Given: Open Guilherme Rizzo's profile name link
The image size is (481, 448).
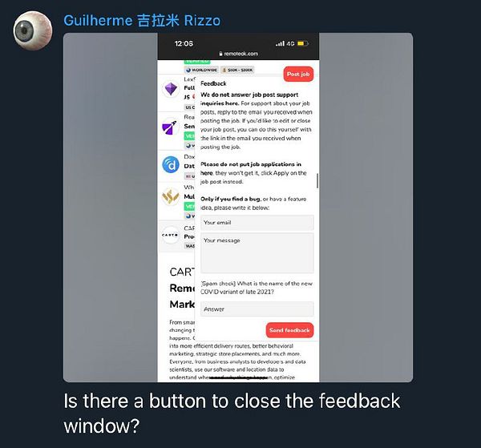Looking at the screenshot, I should pyautogui.click(x=142, y=21).
